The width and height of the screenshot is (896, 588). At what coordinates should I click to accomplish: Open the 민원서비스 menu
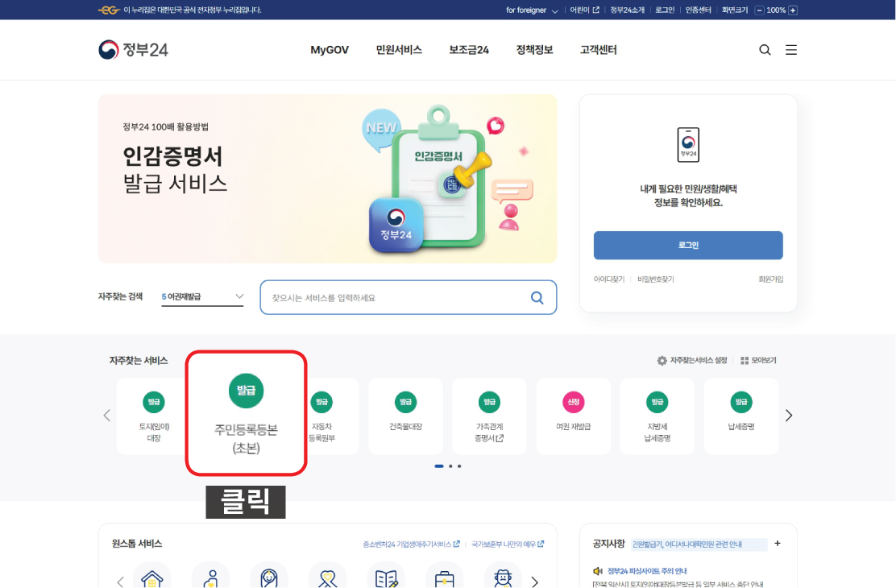point(399,50)
